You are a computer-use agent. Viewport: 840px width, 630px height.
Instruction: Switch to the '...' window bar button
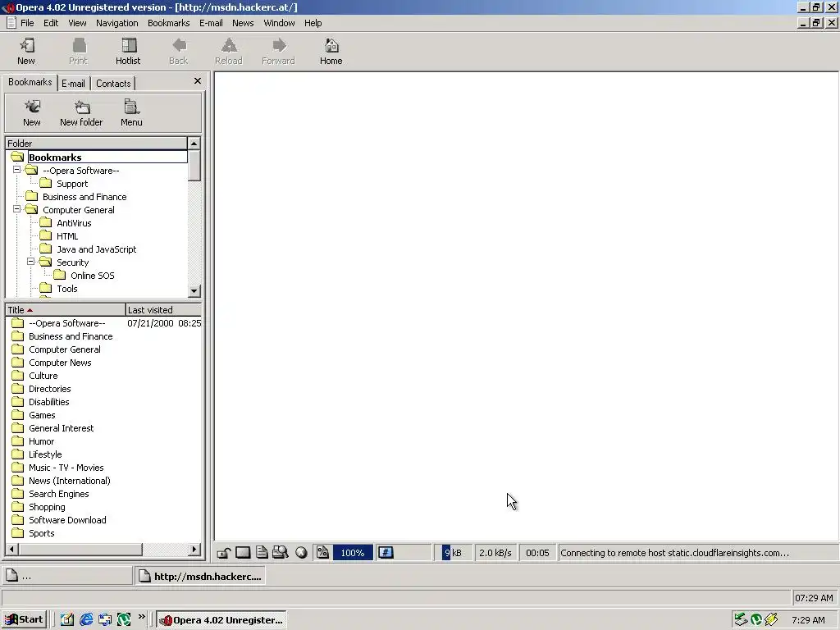pos(67,577)
